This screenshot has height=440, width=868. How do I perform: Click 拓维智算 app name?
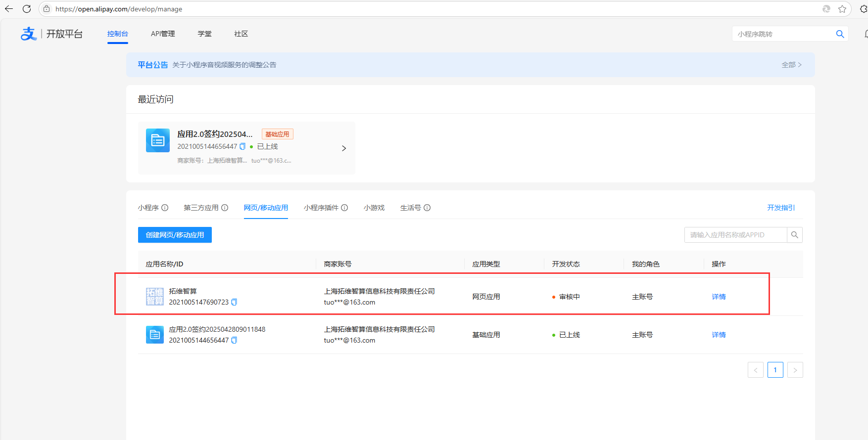[x=183, y=291]
